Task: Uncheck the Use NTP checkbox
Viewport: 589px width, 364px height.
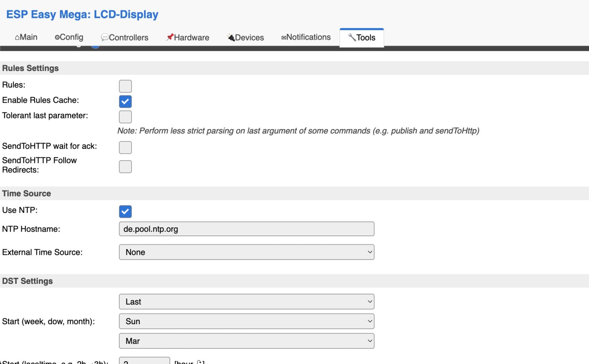Action: (125, 212)
